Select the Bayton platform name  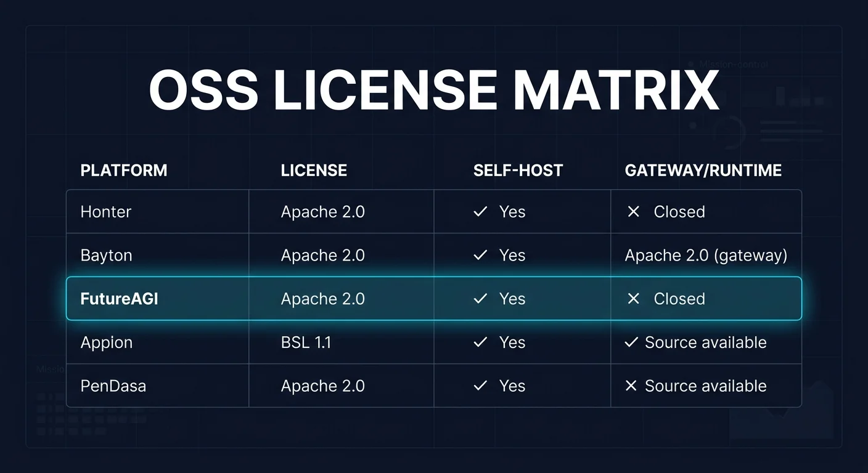(x=106, y=256)
